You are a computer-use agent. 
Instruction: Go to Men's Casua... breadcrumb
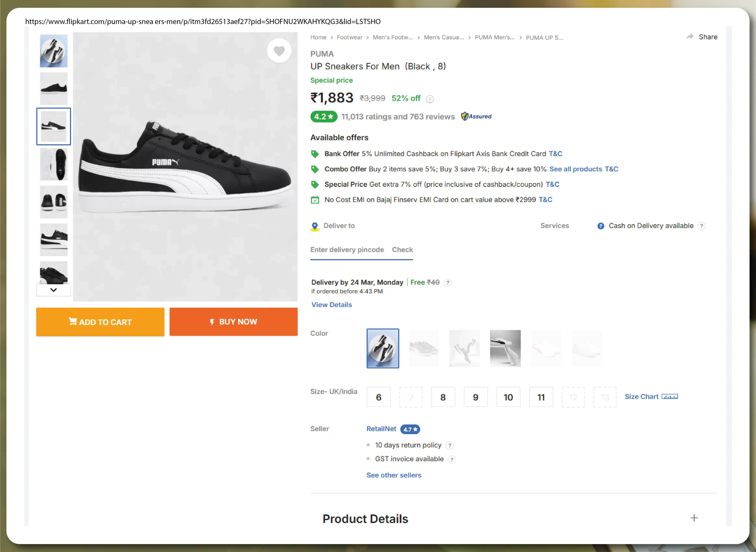coord(444,37)
